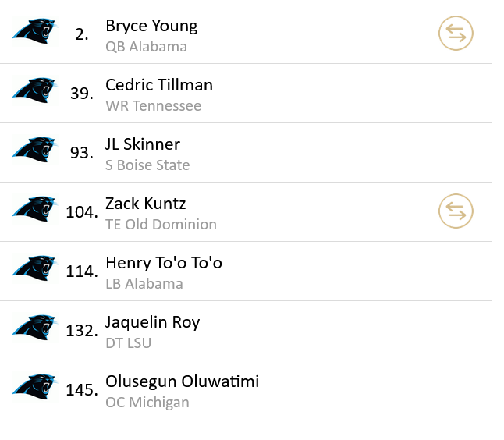Click the Panthers logo next to pick 145
Screen dimensions: 504x440
(34, 389)
